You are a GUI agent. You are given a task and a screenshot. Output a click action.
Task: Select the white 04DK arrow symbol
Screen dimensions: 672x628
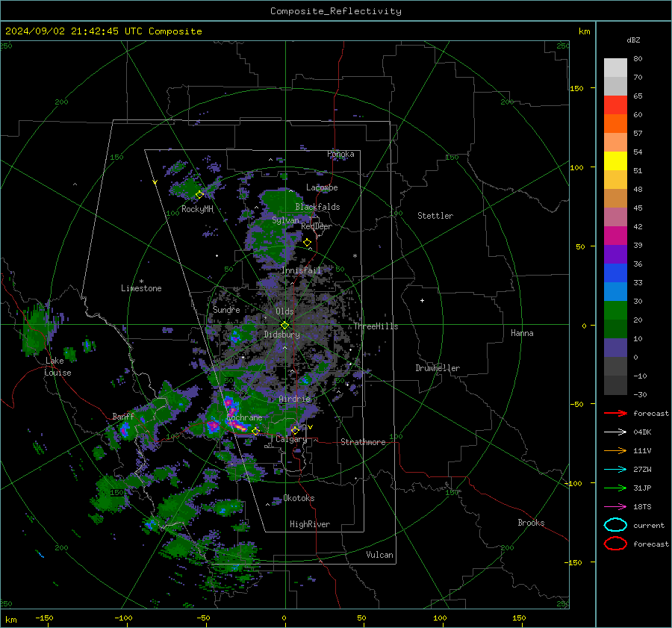(615, 432)
